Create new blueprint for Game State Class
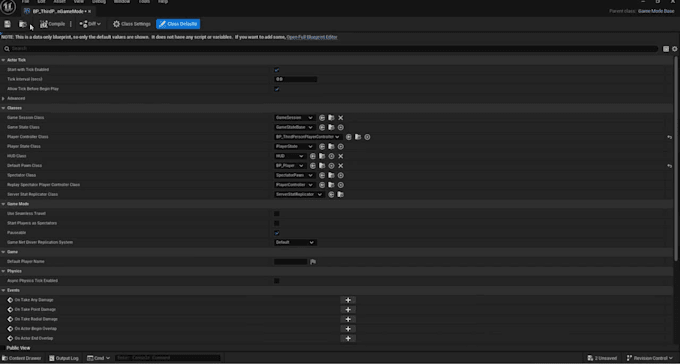Screen dimensions: 680x364 (340, 127)
